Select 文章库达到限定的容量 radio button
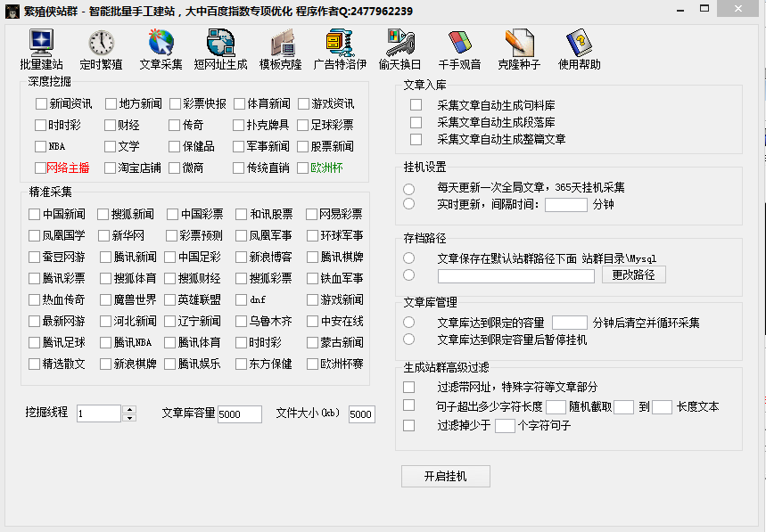This screenshot has height=532, width=766. pyautogui.click(x=409, y=322)
